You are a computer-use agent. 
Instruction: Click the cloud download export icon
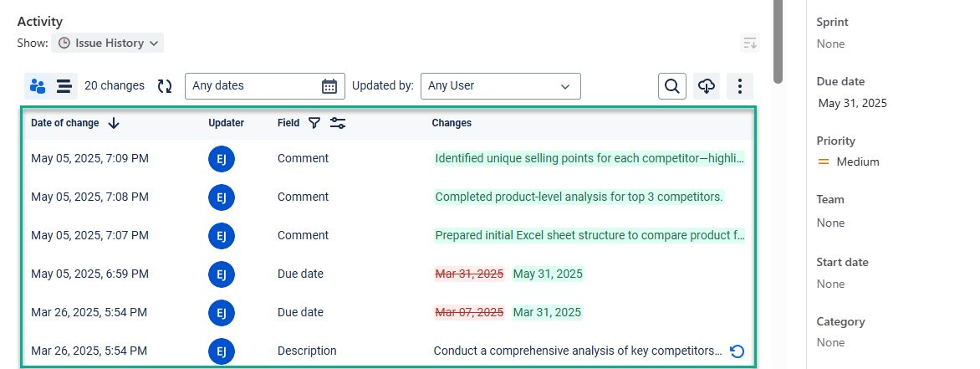(x=707, y=85)
